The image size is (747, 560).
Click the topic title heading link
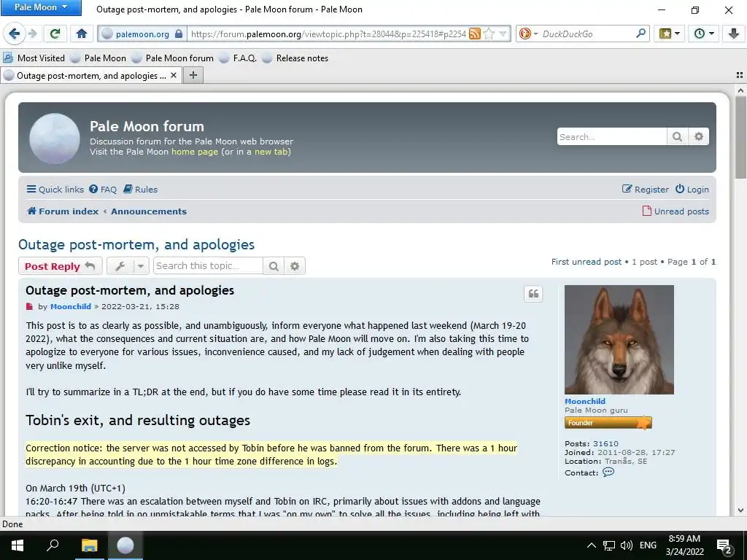tap(136, 244)
